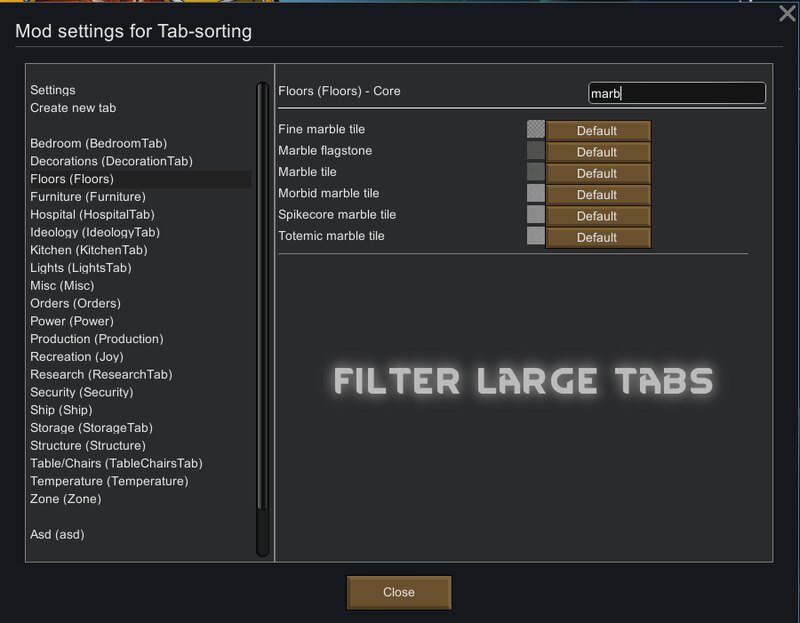This screenshot has height=623, width=800.
Task: Click the Fine marble tile texture icon
Action: (x=536, y=129)
